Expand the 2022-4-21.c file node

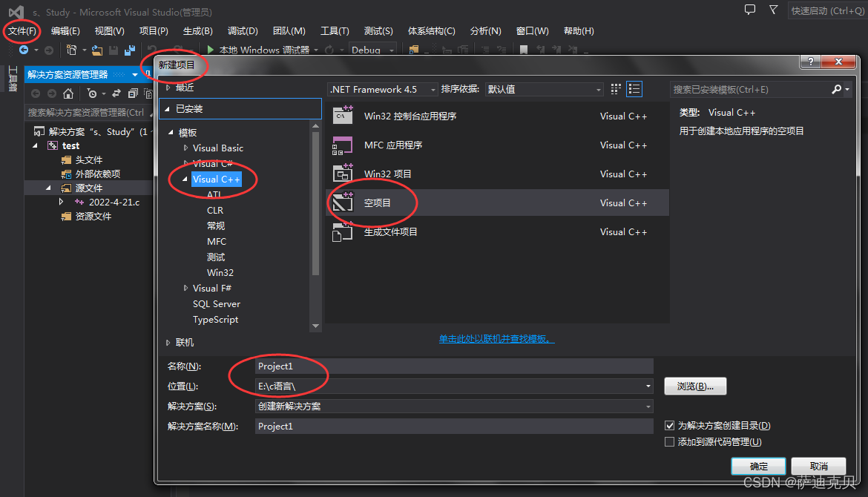coord(62,202)
